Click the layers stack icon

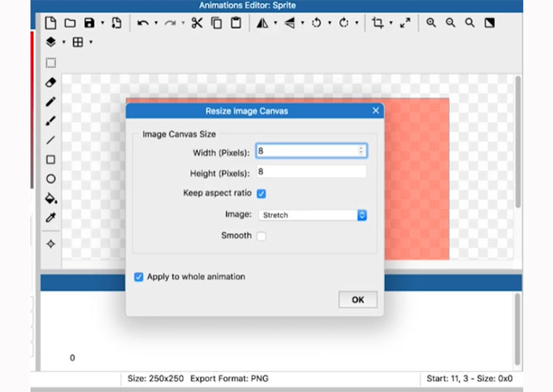[x=51, y=42]
